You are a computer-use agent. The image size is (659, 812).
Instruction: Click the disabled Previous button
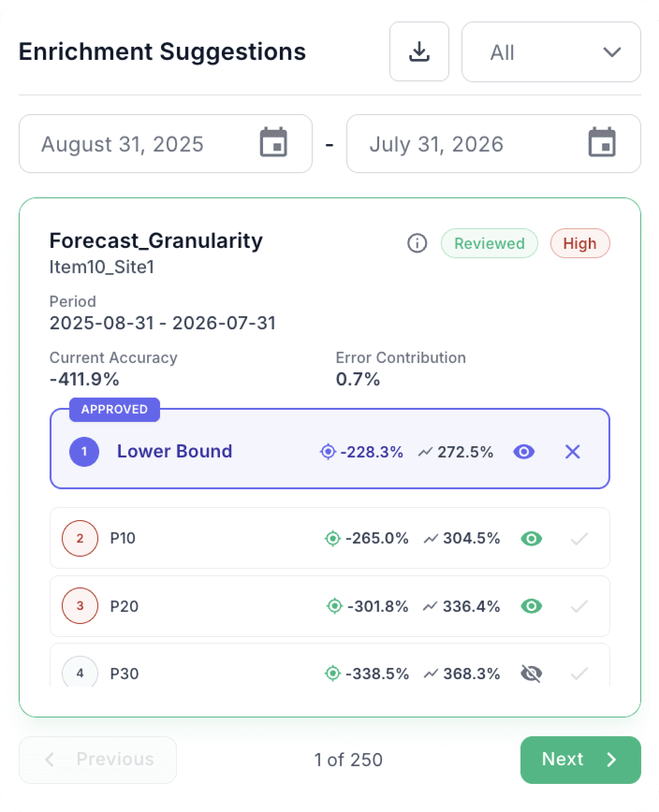coord(97,760)
